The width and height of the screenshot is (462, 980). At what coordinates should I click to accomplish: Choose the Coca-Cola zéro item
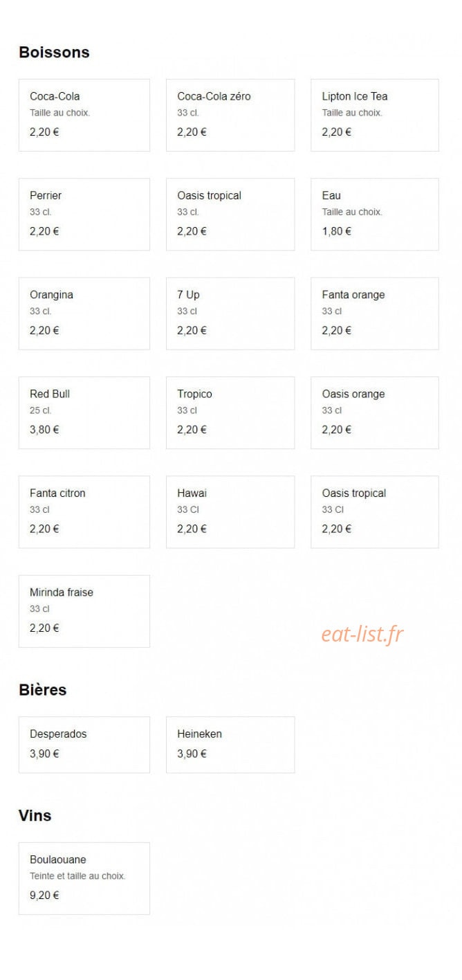coord(230,115)
